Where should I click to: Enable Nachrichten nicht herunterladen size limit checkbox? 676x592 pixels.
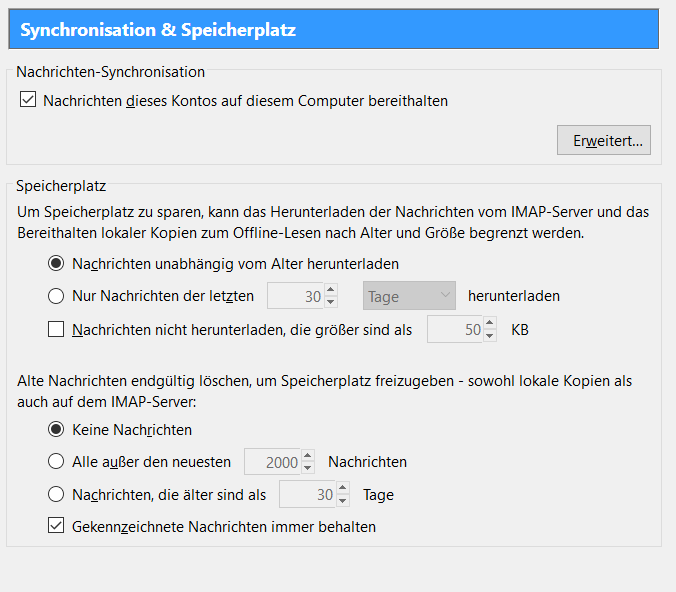pos(57,329)
